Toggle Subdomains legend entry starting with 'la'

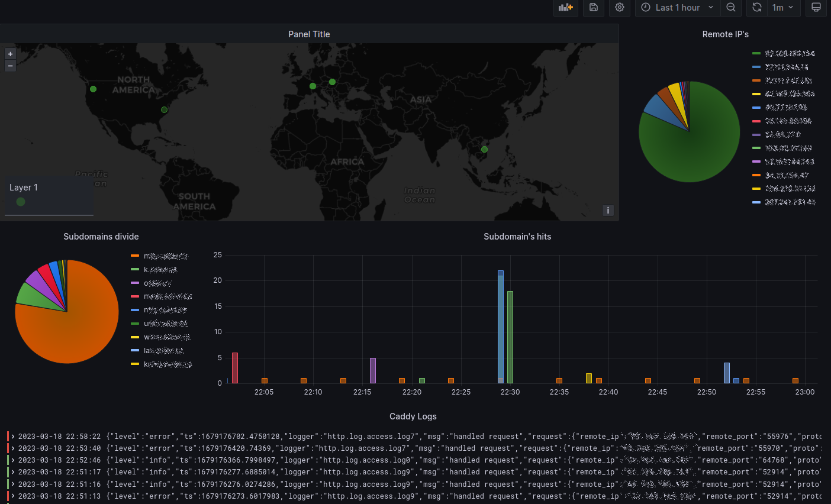(157, 351)
